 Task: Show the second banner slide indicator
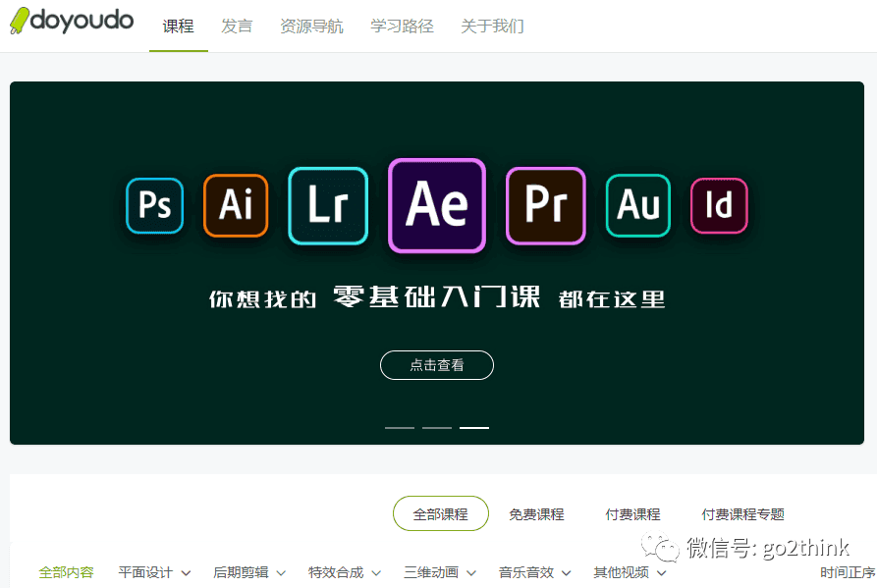click(437, 428)
